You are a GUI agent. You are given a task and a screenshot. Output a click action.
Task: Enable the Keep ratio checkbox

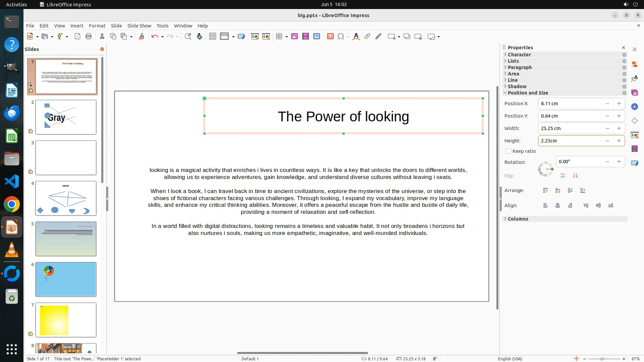[x=508, y=151]
